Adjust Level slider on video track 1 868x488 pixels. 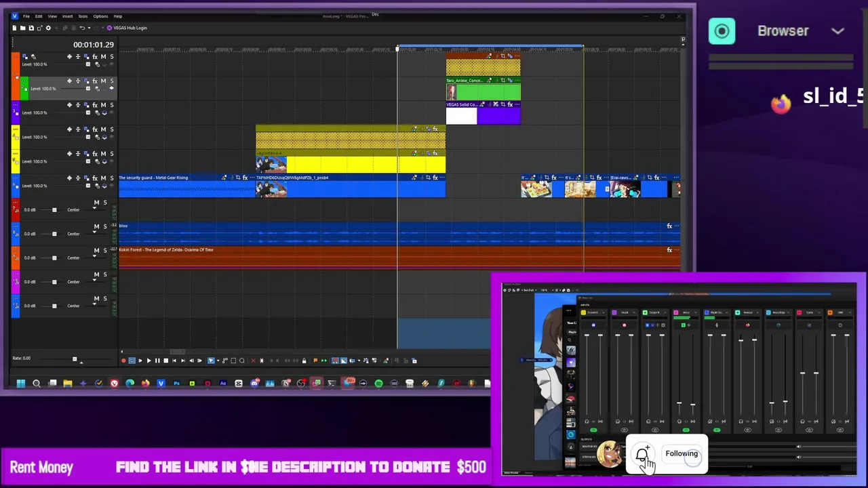coord(87,64)
